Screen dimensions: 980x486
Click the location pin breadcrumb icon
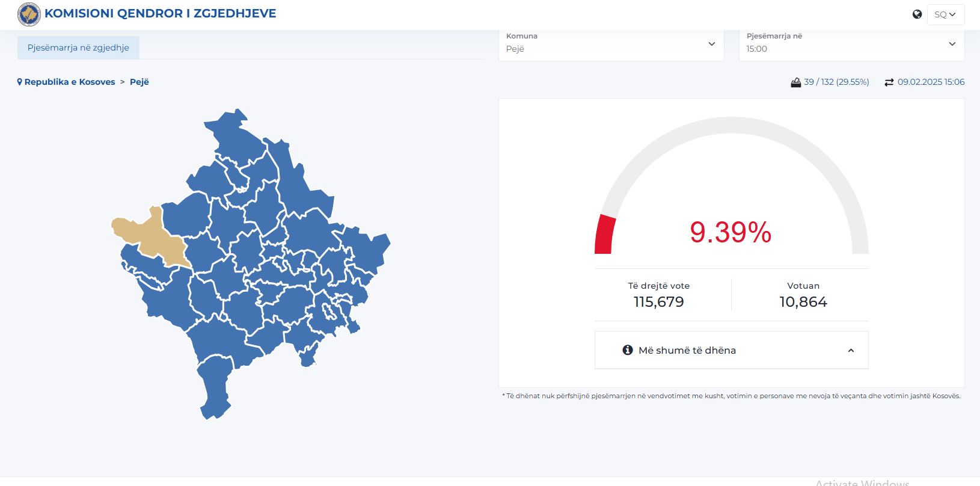[x=20, y=82]
